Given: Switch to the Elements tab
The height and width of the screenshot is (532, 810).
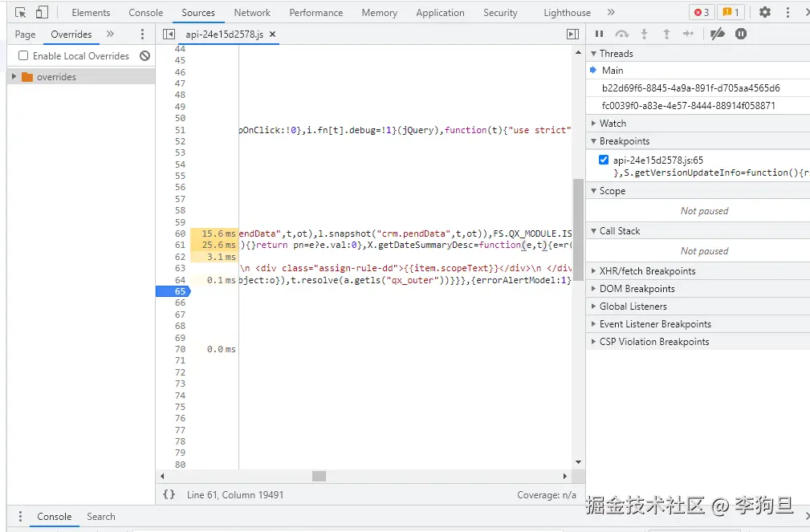Looking at the screenshot, I should 91,12.
